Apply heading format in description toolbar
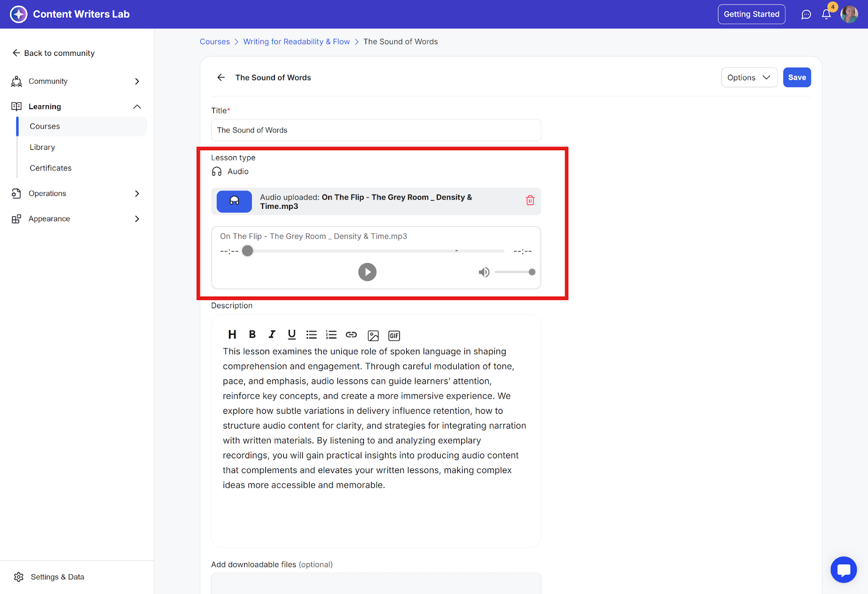The height and width of the screenshot is (594, 868). point(232,335)
